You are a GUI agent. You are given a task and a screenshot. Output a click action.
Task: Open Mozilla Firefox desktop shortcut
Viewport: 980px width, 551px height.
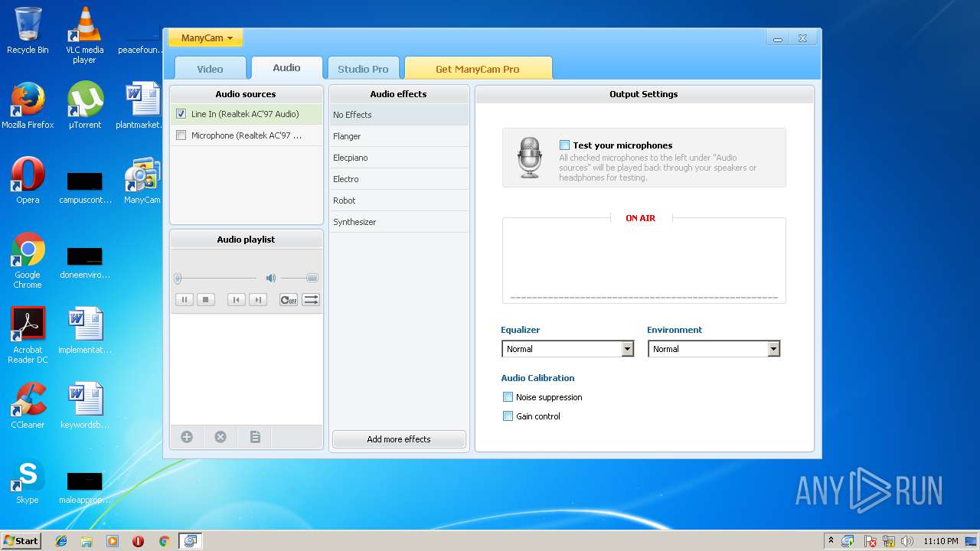(x=28, y=106)
